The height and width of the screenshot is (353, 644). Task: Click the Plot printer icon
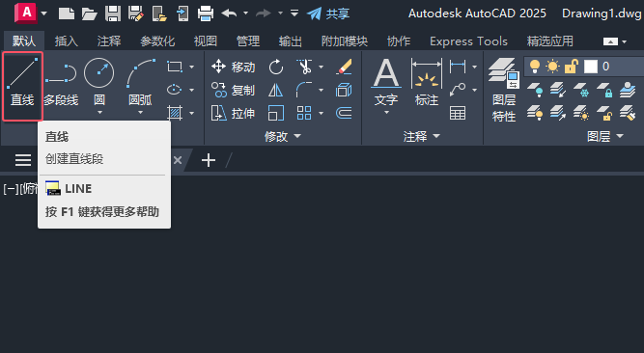pyautogui.click(x=206, y=14)
